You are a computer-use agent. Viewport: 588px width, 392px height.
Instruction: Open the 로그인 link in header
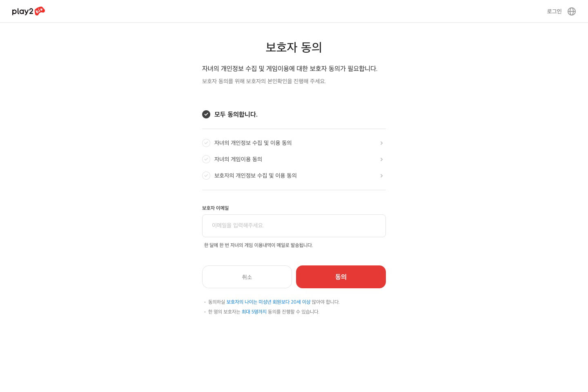(x=554, y=11)
